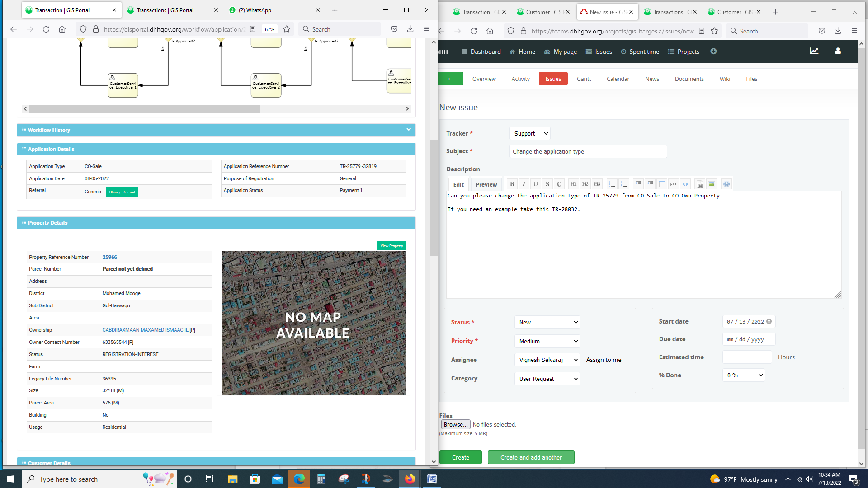Open Microsoft Edge from the taskbar
Image resolution: width=868 pixels, height=488 pixels.
pos(299,479)
